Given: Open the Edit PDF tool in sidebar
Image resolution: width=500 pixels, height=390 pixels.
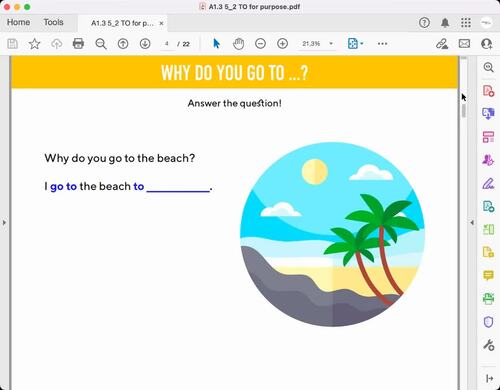Looking at the screenshot, I should click(488, 137).
